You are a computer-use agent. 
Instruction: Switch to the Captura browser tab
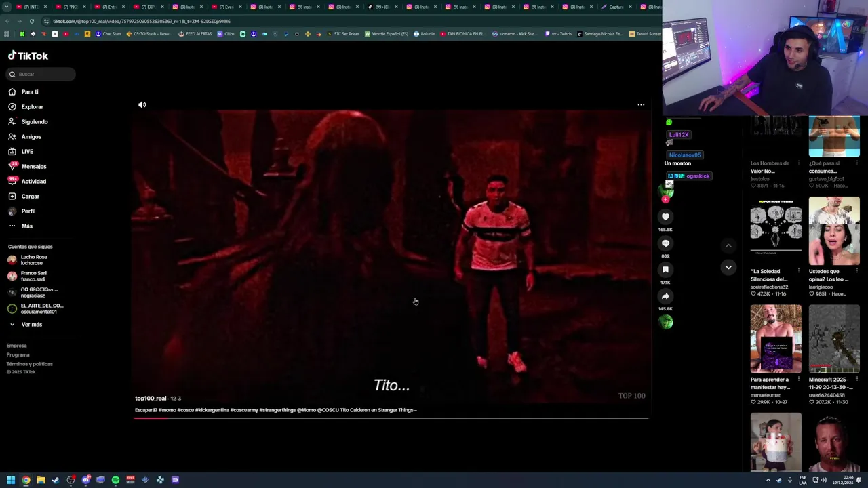point(616,7)
